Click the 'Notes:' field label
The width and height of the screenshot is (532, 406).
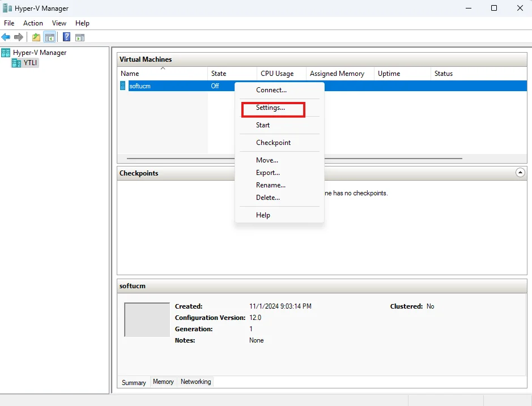[x=185, y=340]
